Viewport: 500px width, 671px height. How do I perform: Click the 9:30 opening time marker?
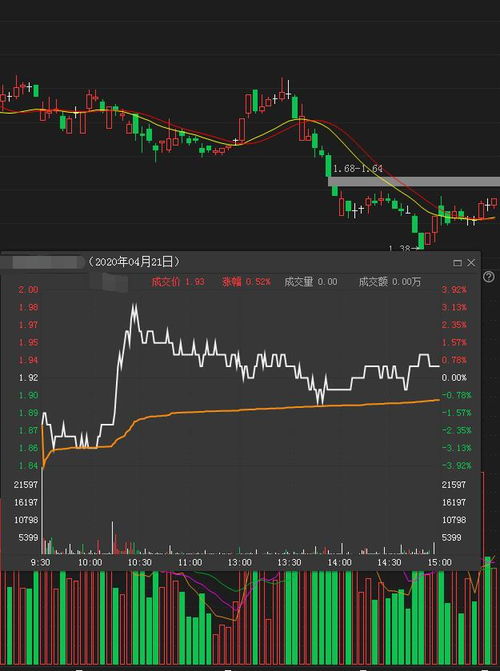40,562
